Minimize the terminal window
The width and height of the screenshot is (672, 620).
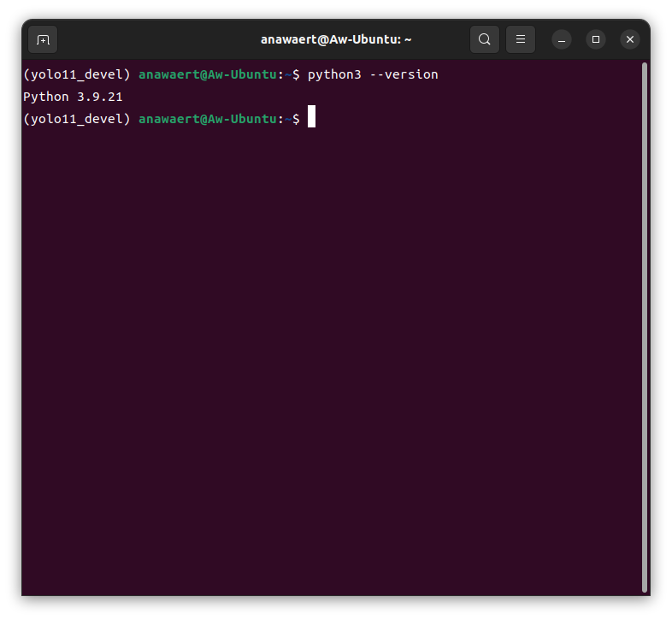pyautogui.click(x=562, y=39)
